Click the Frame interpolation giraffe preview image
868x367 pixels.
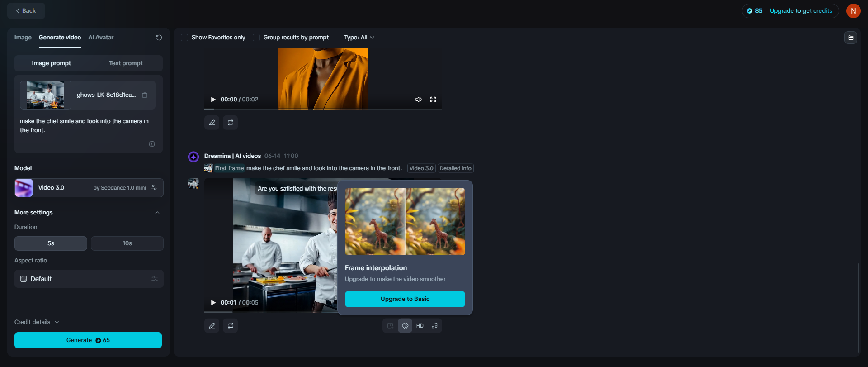click(x=405, y=222)
